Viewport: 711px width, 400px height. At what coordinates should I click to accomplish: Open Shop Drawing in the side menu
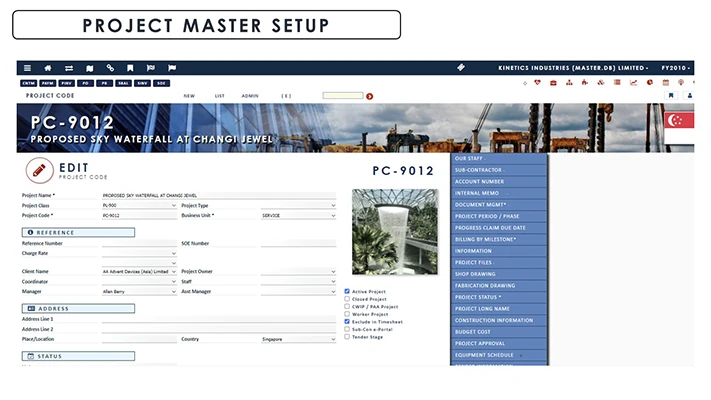(x=499, y=274)
